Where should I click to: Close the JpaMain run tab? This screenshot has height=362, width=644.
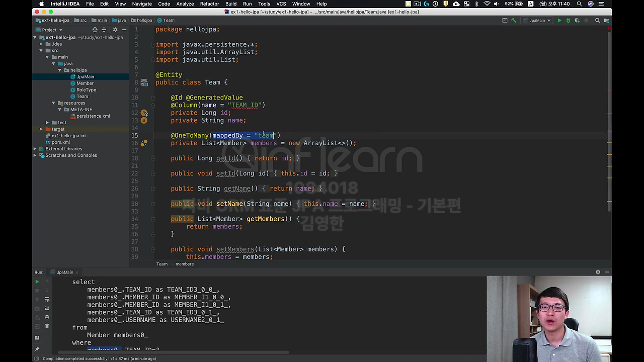[78, 272]
